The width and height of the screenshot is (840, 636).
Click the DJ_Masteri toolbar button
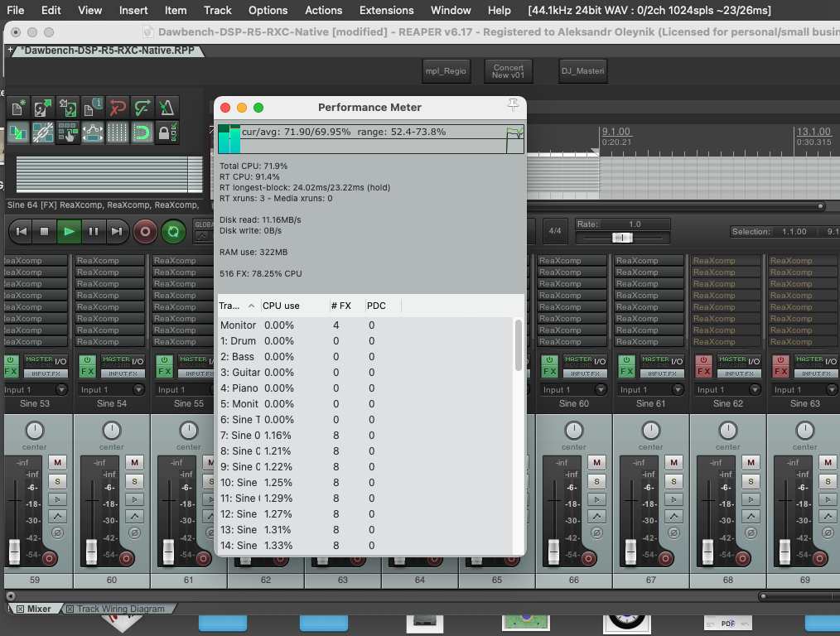[583, 71]
